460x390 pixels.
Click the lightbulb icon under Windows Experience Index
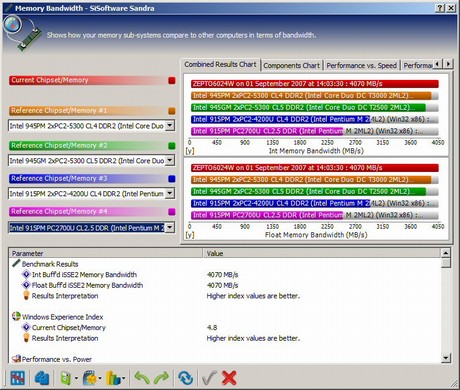coord(26,338)
